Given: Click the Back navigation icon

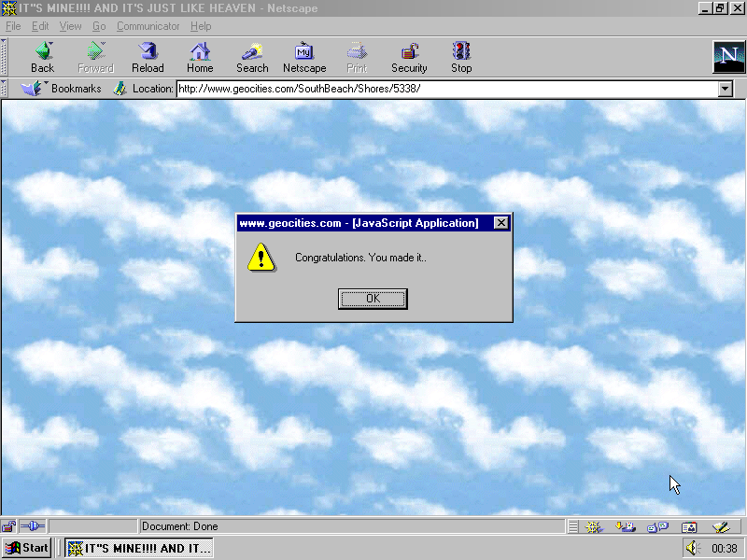Looking at the screenshot, I should 43,57.
